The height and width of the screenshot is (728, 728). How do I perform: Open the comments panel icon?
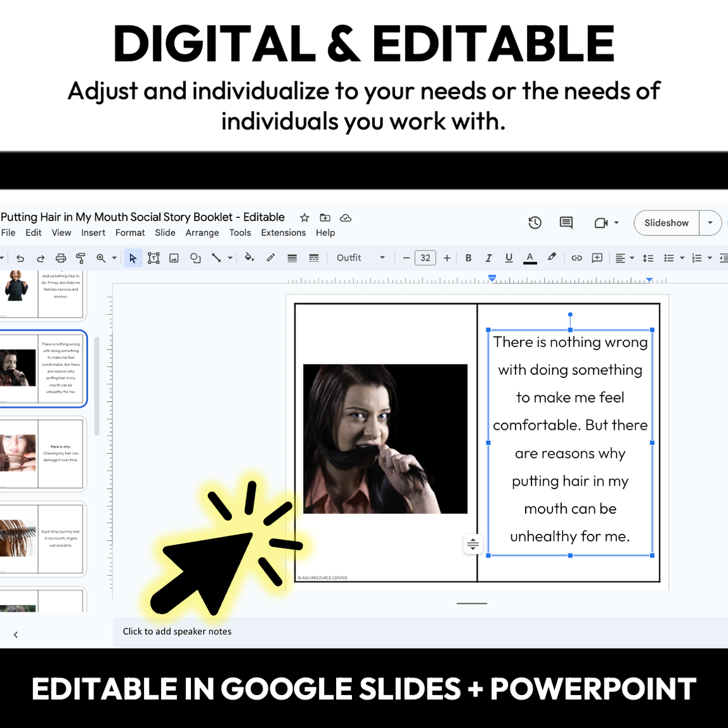coord(566,223)
